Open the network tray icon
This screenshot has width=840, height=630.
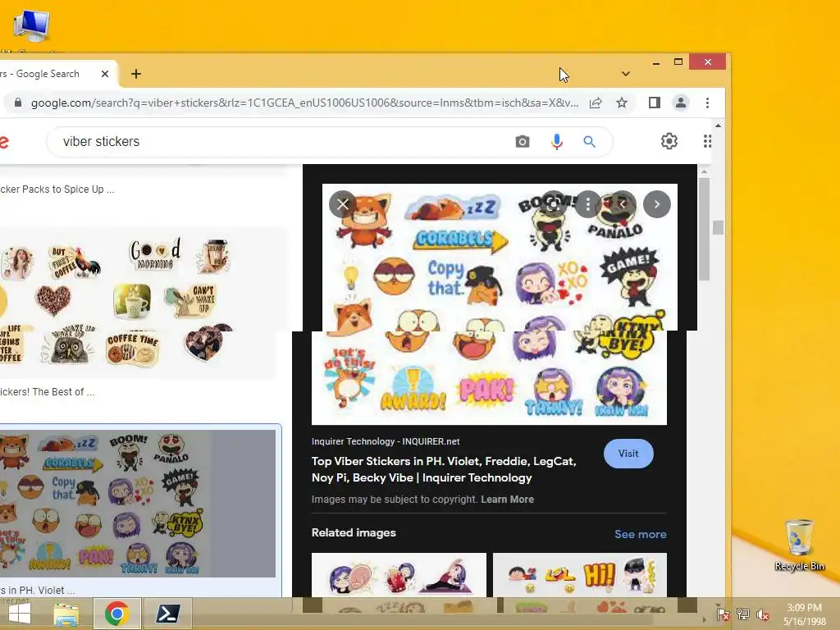[x=743, y=614]
